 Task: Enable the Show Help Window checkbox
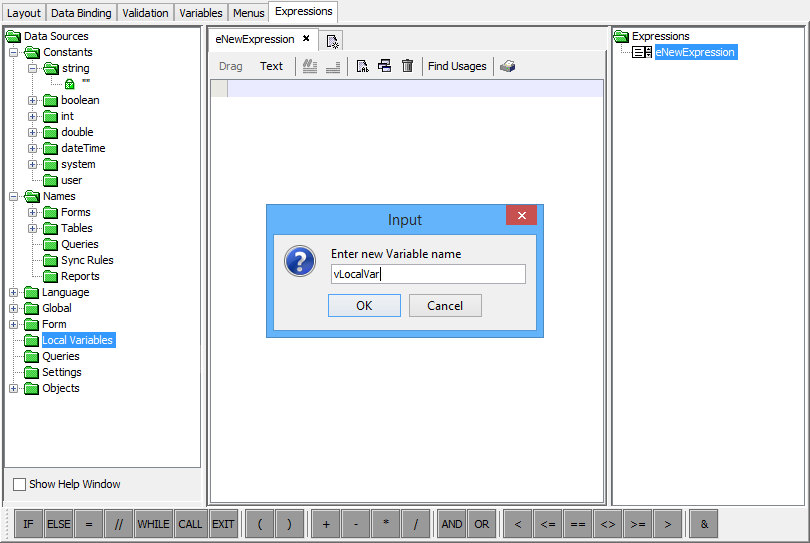pyautogui.click(x=20, y=485)
